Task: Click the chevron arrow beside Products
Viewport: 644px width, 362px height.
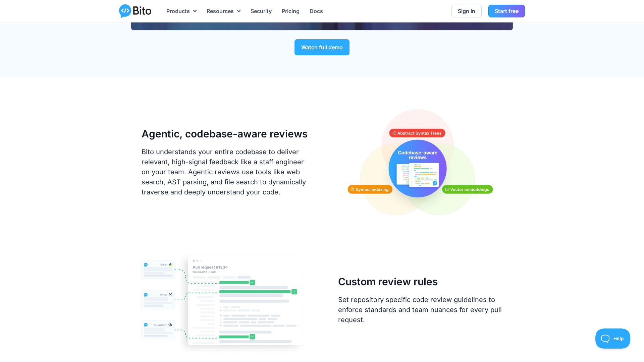Action: 195,11
